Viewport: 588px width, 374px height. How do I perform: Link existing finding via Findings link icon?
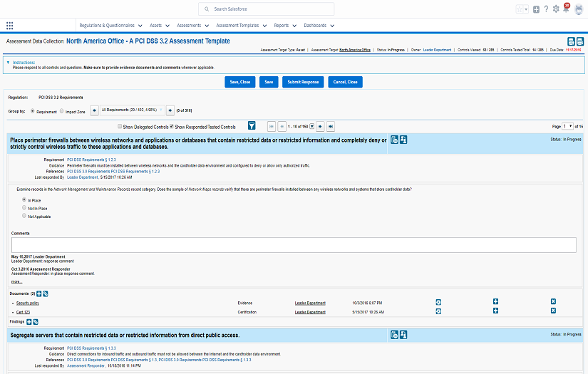(x=36, y=322)
